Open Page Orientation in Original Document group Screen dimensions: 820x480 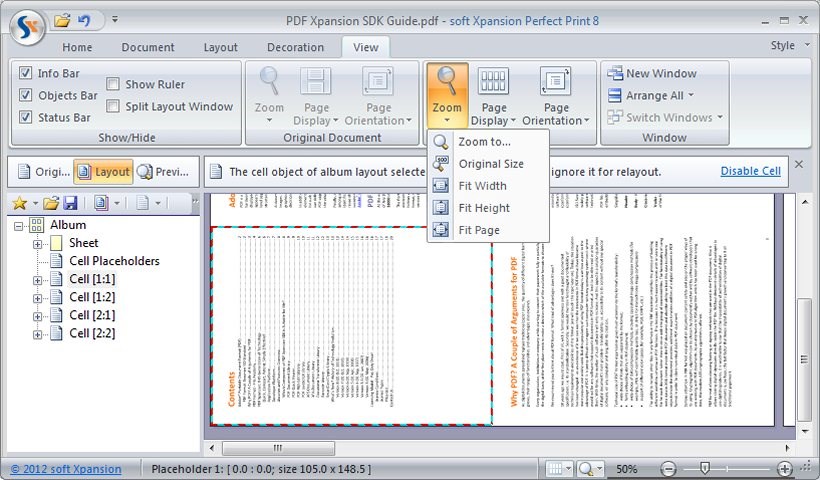click(x=378, y=95)
